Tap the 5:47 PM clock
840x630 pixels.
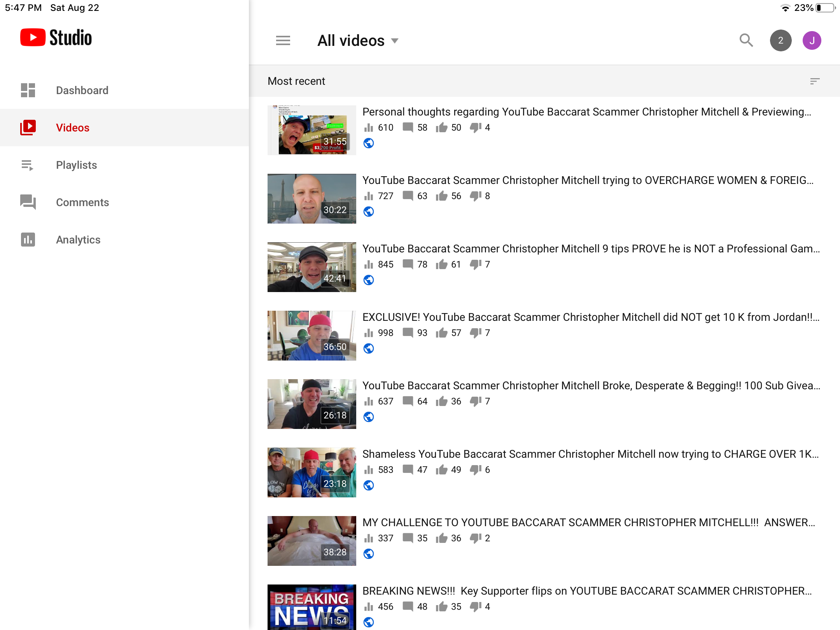pyautogui.click(x=23, y=8)
